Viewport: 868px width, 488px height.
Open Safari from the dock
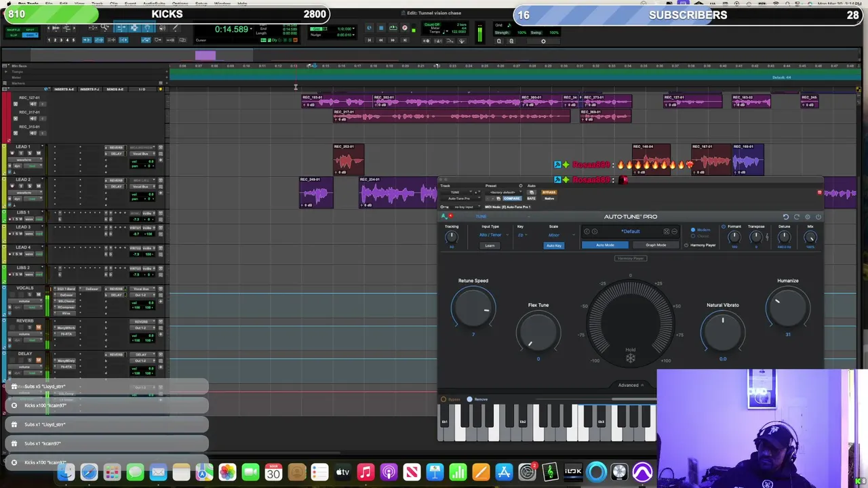(89, 472)
